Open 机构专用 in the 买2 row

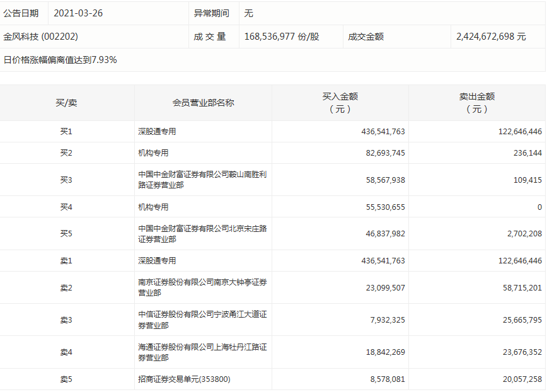[x=154, y=153]
